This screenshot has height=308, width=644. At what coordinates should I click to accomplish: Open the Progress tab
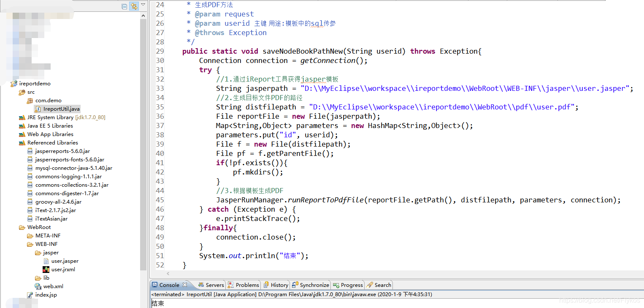click(348, 285)
